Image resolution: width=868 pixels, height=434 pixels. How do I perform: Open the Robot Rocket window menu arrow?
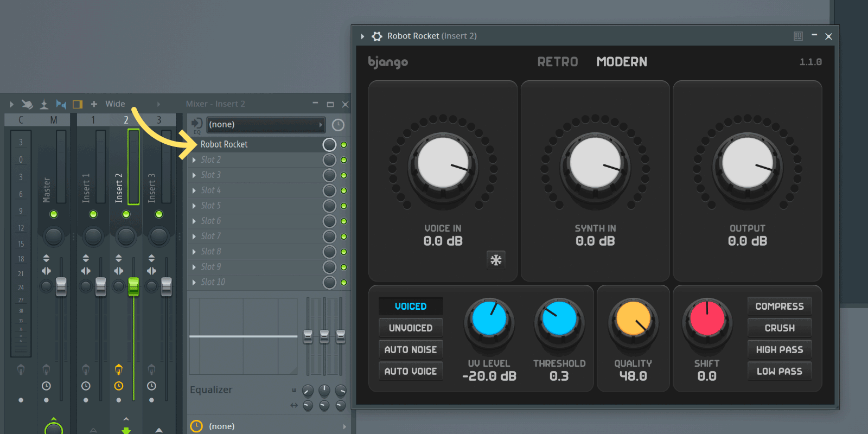pyautogui.click(x=362, y=36)
